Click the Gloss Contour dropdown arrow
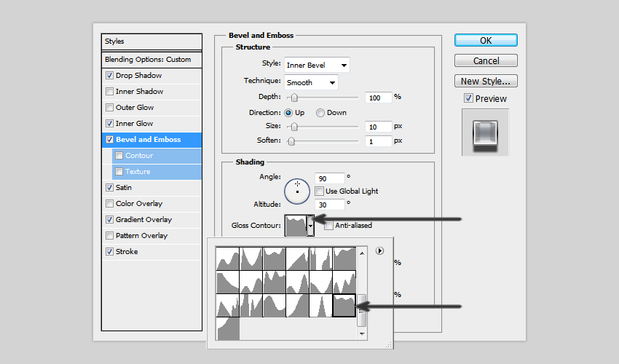 [310, 226]
